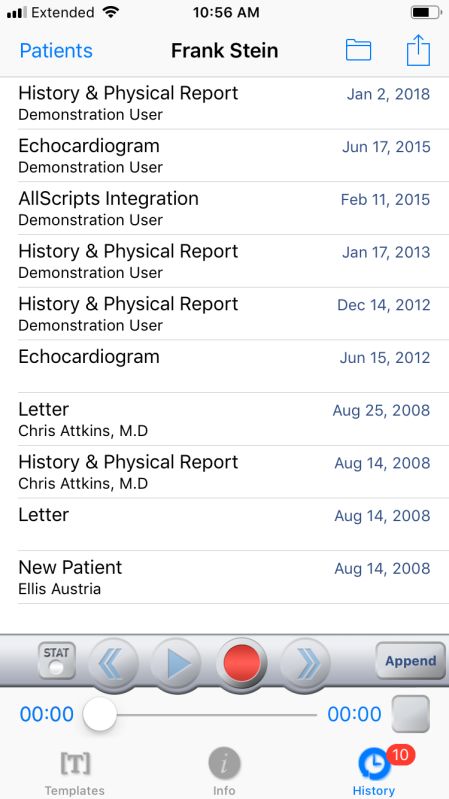Go back to Patients list

point(56,50)
